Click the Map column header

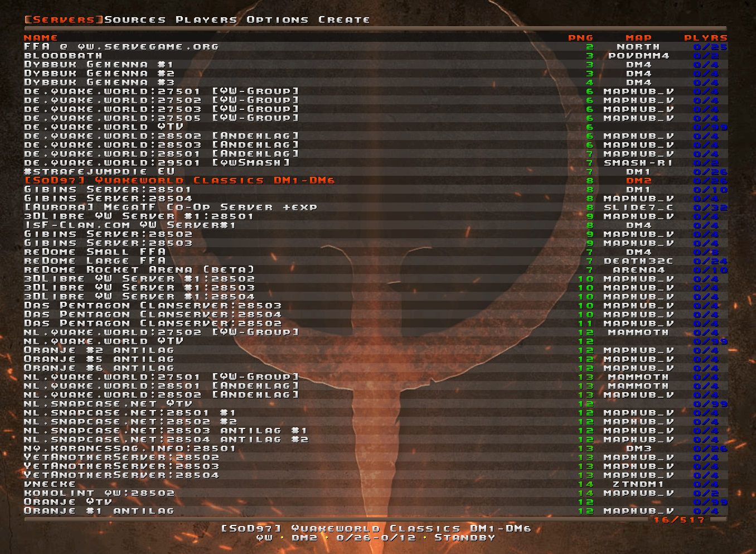click(638, 38)
